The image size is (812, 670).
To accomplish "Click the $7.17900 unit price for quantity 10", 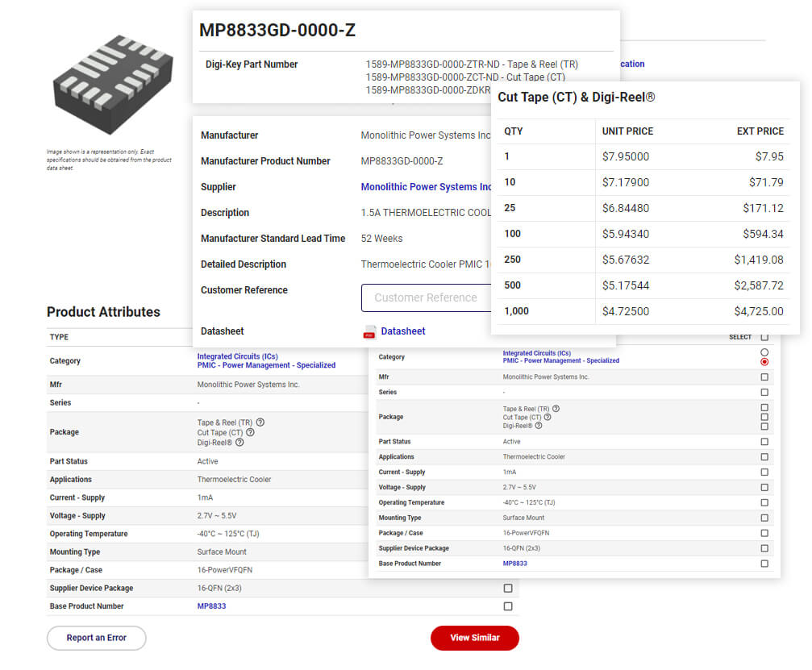I will 626,182.
